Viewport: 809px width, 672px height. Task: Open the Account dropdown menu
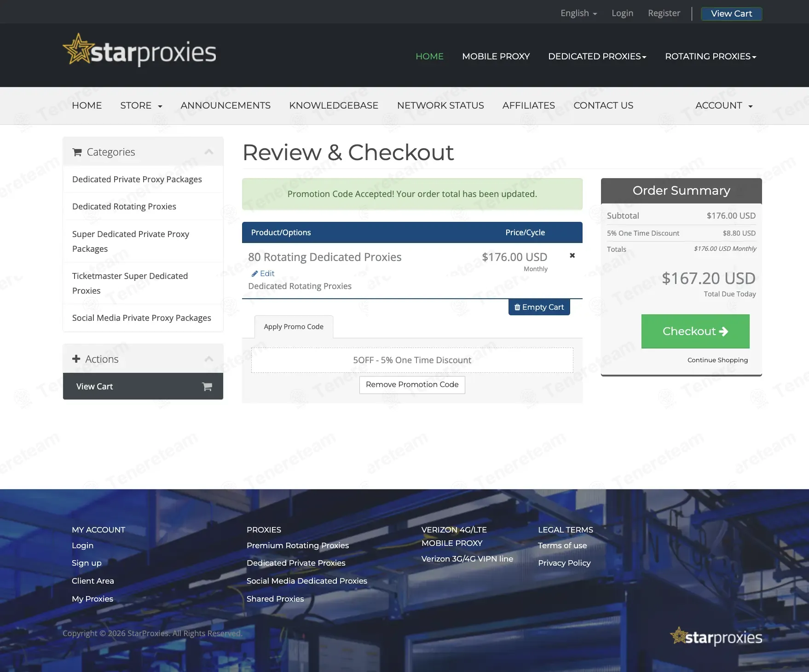724,105
